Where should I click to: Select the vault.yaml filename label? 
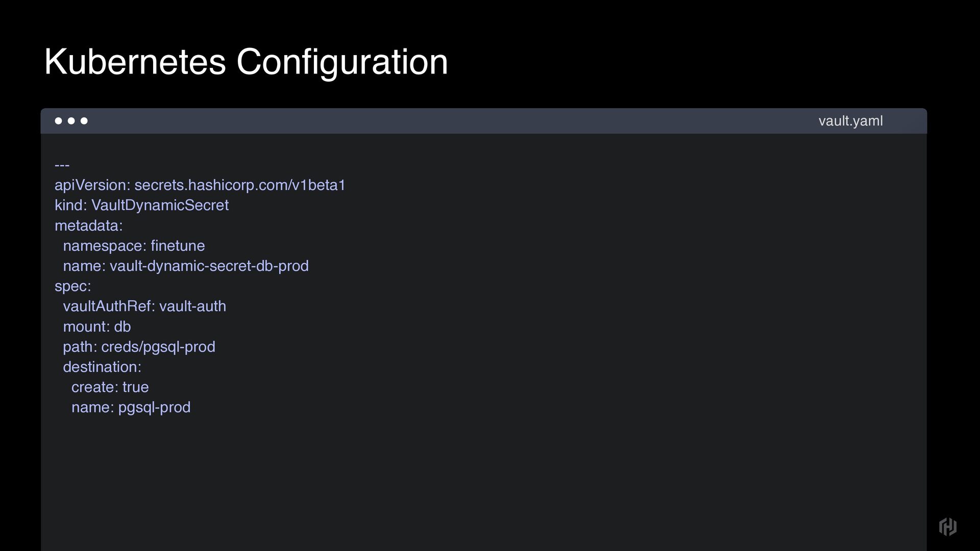point(850,121)
